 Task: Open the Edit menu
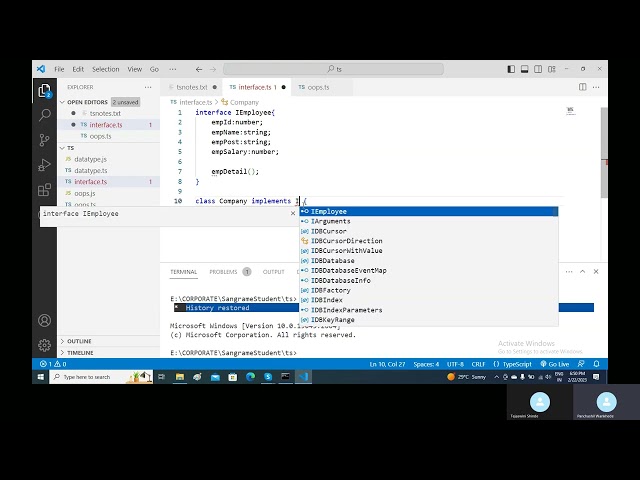(x=78, y=69)
